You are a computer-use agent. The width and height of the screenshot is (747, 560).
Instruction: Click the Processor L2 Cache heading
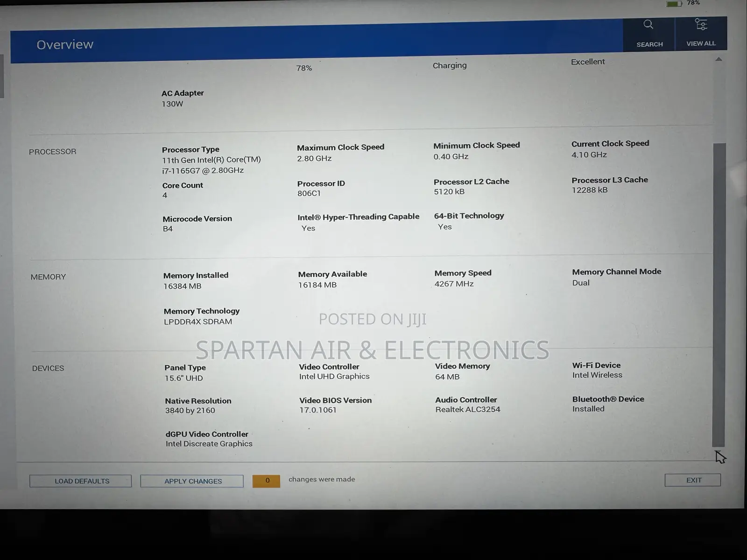[x=471, y=182]
